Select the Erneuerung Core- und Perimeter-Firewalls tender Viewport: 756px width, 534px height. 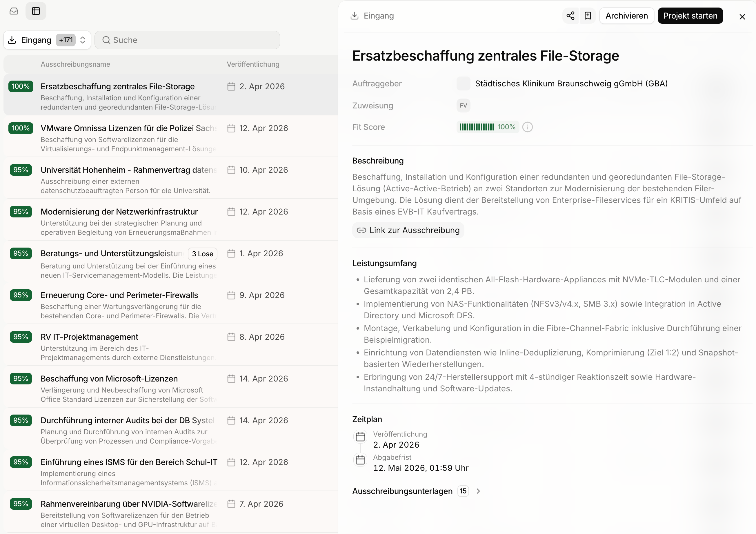(x=119, y=295)
